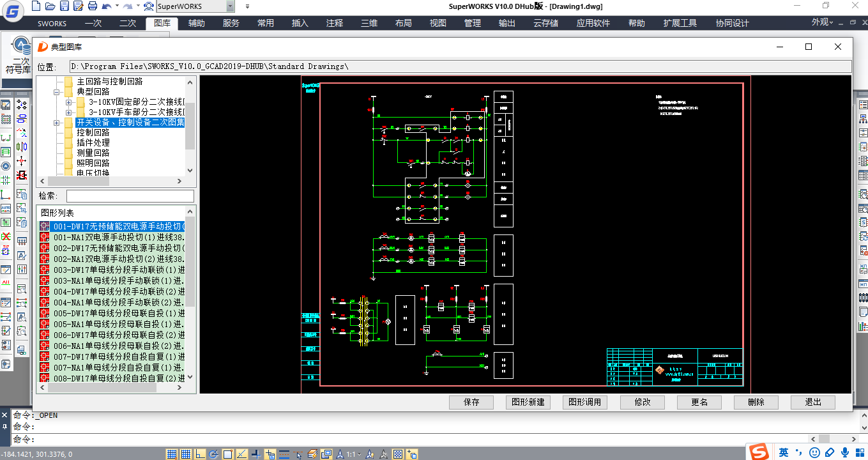Click the Save disk icon in title bar
Image resolution: width=868 pixels, height=460 pixels.
pos(64,6)
